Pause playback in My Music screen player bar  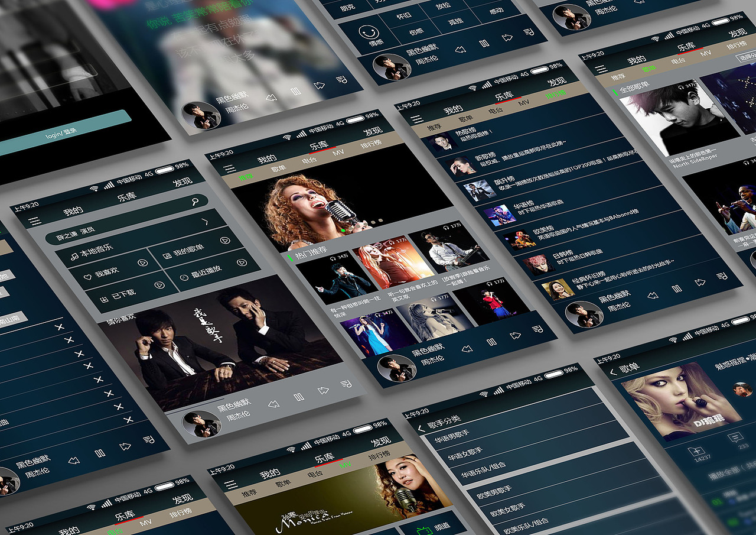tap(299, 397)
